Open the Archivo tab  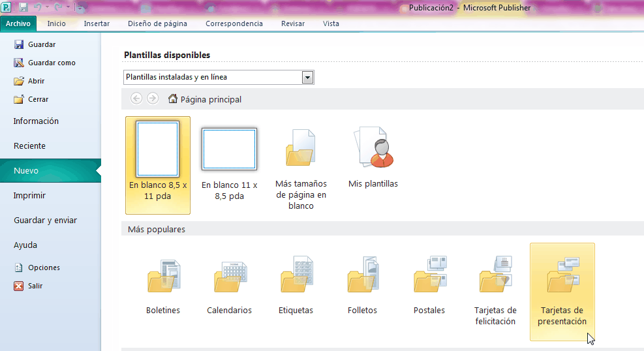18,23
